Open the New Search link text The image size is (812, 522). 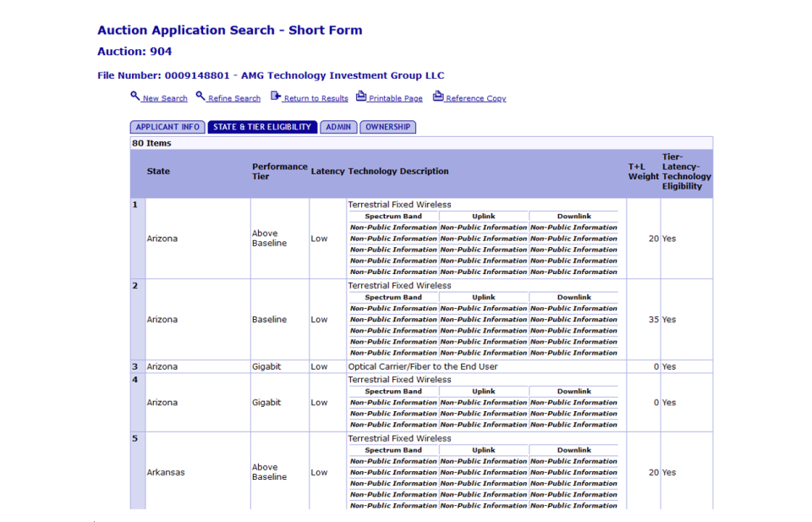(x=165, y=99)
